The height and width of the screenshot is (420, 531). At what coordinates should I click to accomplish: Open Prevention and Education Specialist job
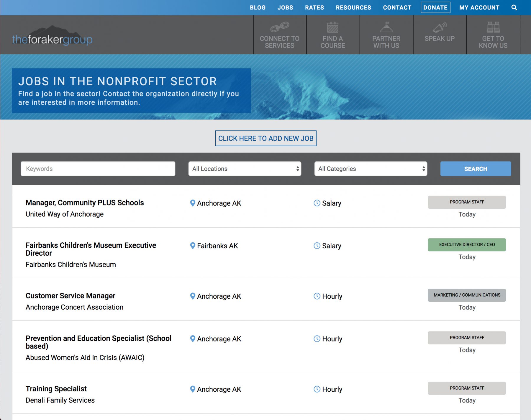tap(99, 342)
